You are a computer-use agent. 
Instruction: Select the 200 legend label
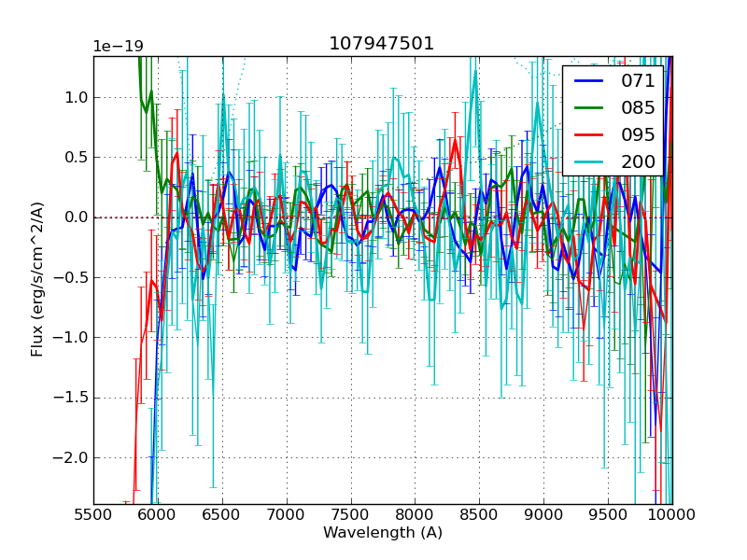638,161
